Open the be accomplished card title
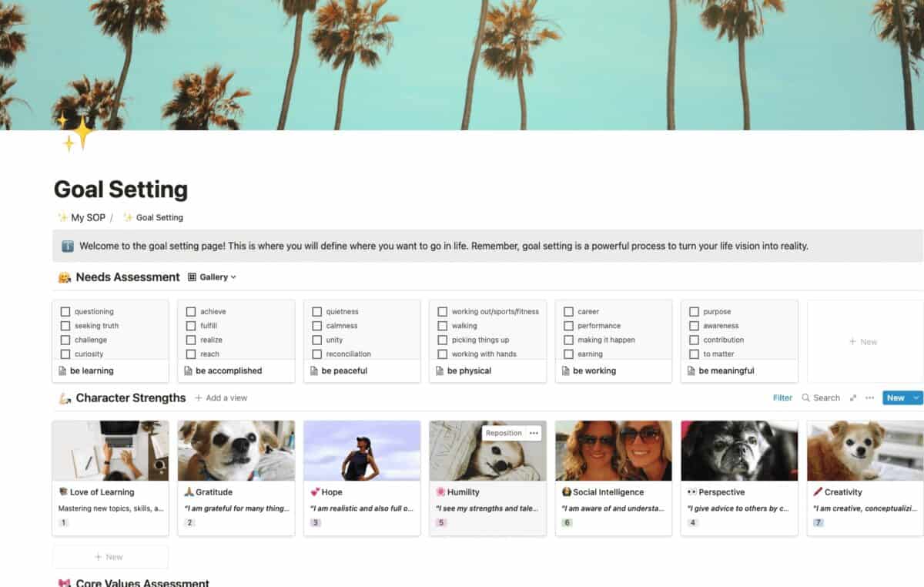This screenshot has width=924, height=587. pos(229,371)
